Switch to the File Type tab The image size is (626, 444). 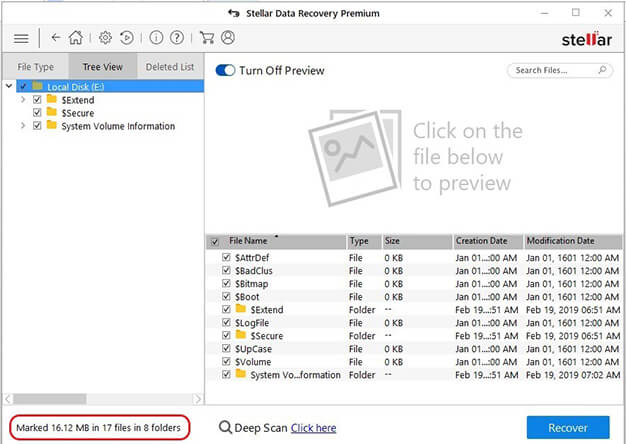[36, 67]
